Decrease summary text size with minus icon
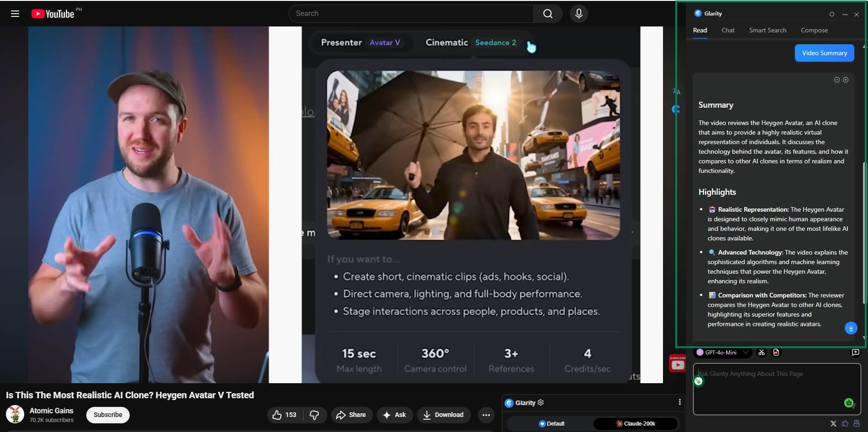 tap(836, 80)
